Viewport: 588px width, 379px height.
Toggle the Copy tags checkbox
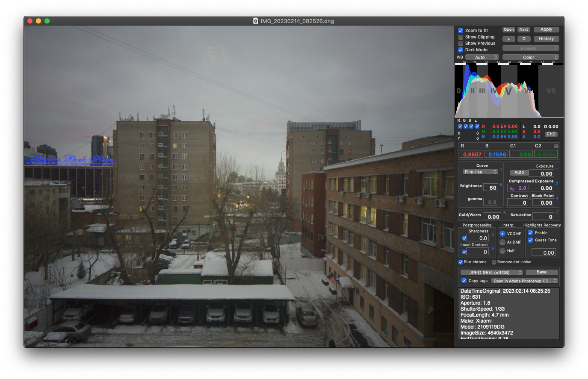[464, 281]
